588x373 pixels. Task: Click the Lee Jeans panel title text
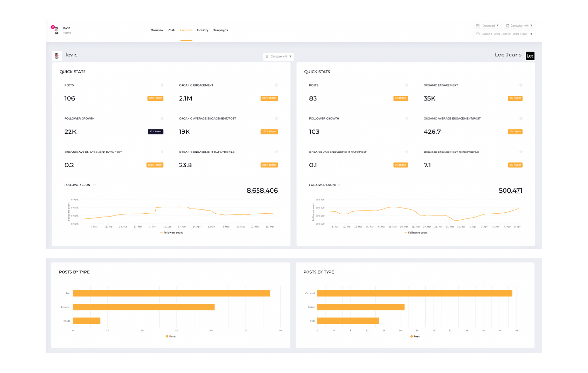(x=508, y=55)
